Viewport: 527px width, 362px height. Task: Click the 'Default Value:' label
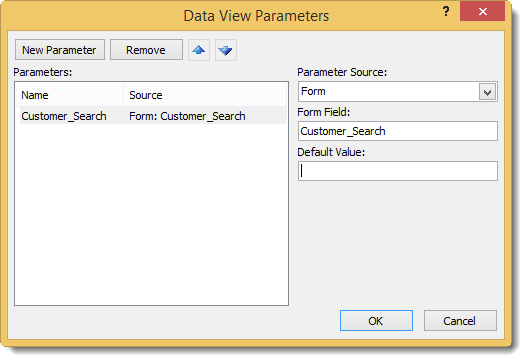331,152
